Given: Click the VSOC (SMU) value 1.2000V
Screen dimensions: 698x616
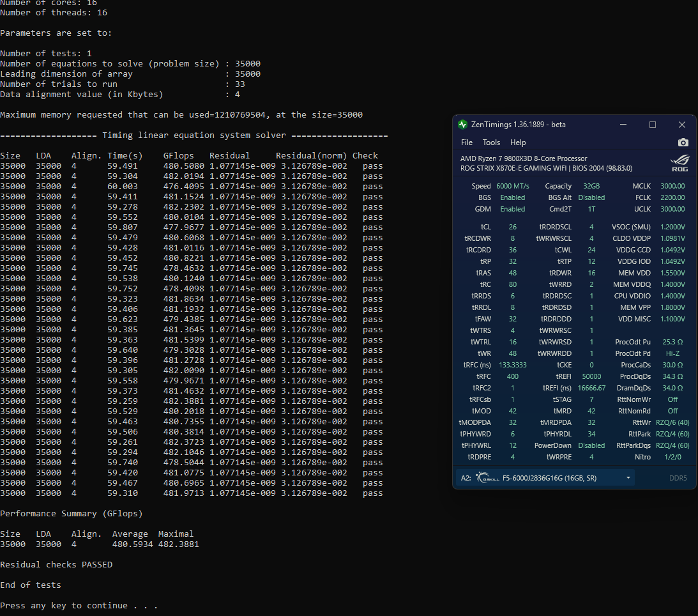Looking at the screenshot, I should [x=672, y=227].
